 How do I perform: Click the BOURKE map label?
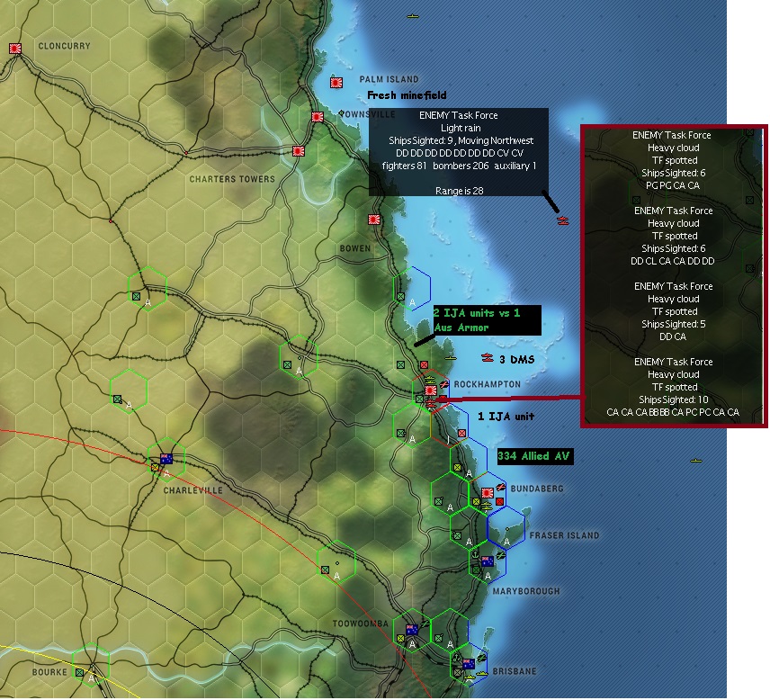pyautogui.click(x=49, y=671)
